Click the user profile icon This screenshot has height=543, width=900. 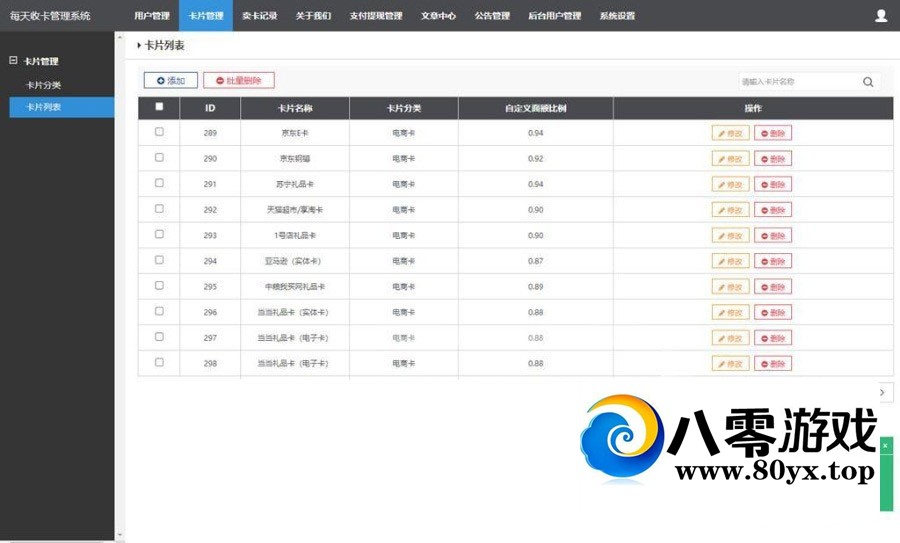881,15
